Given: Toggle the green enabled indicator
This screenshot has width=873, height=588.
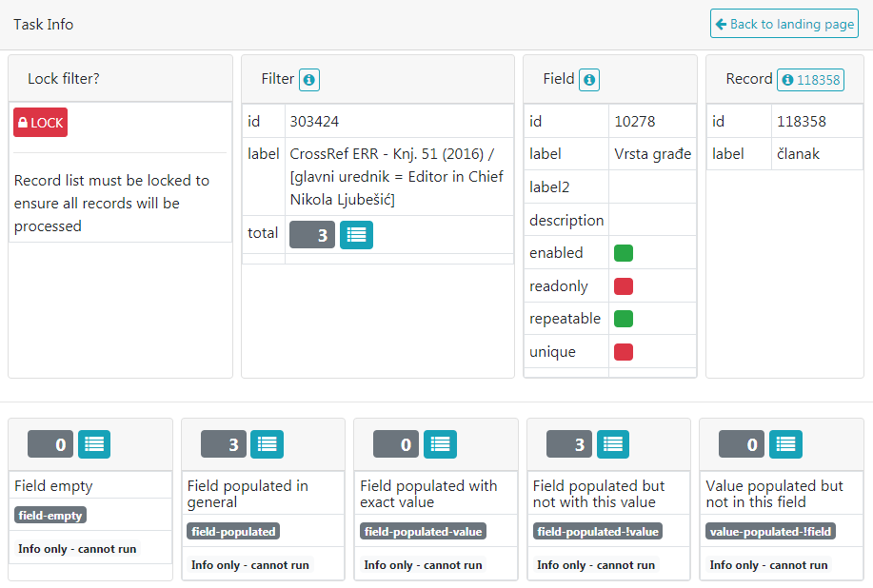Looking at the screenshot, I should point(624,253).
